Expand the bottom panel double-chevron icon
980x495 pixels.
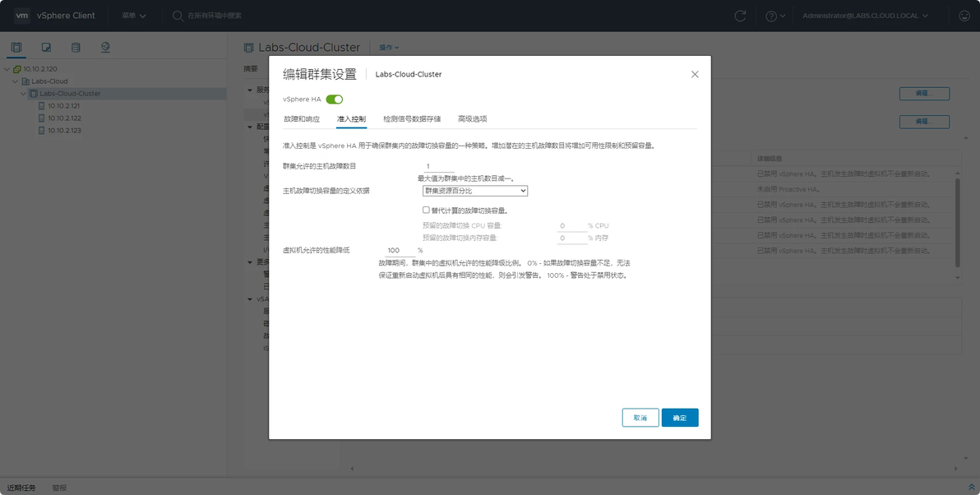[x=971, y=488]
